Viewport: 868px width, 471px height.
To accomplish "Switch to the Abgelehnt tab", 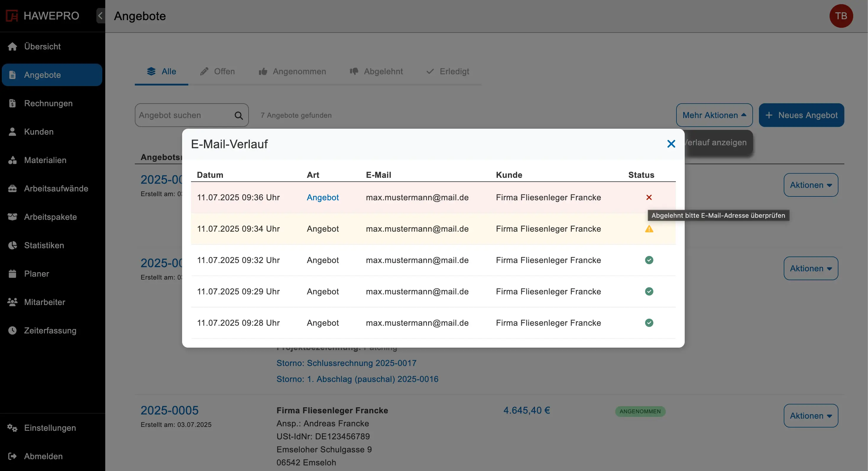I will pyautogui.click(x=376, y=72).
